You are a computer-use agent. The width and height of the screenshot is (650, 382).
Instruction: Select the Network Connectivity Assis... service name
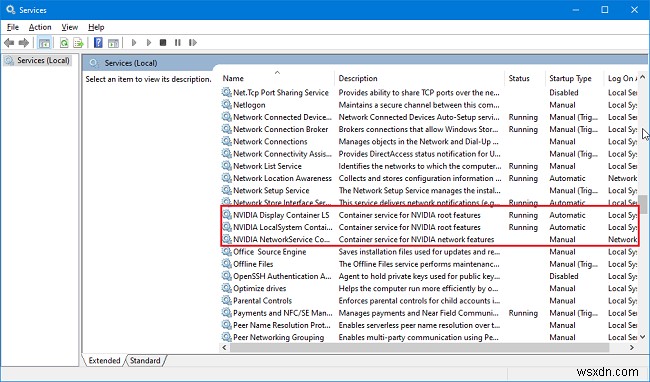point(282,154)
